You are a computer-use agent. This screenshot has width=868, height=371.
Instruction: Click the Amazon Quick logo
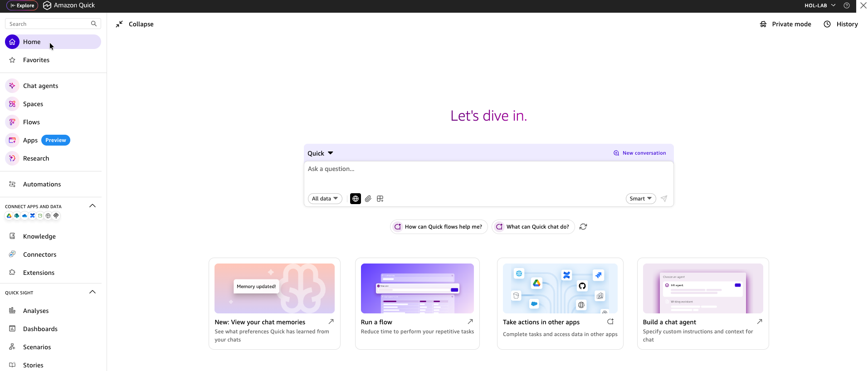click(x=47, y=5)
